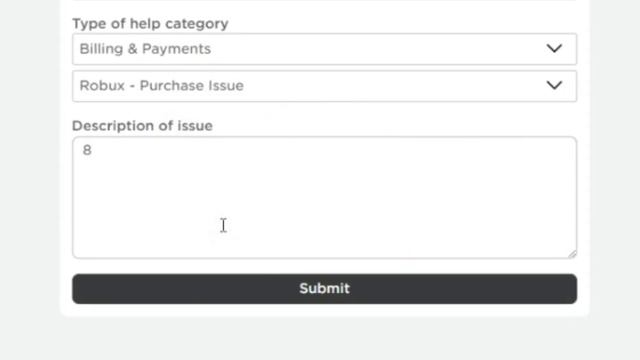Click the 'Billing & Payments' selected text
Image resolution: width=640 pixels, height=360 pixels.
click(145, 49)
